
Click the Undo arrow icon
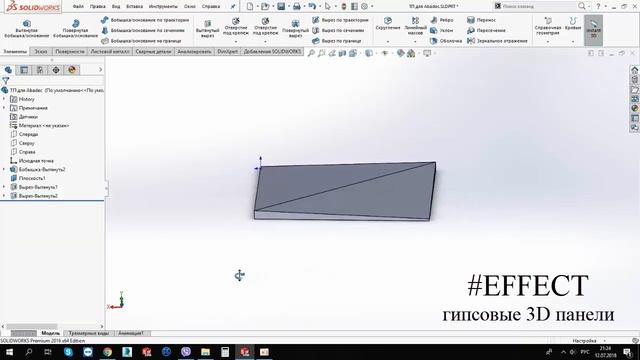pyautogui.click(x=312, y=6)
